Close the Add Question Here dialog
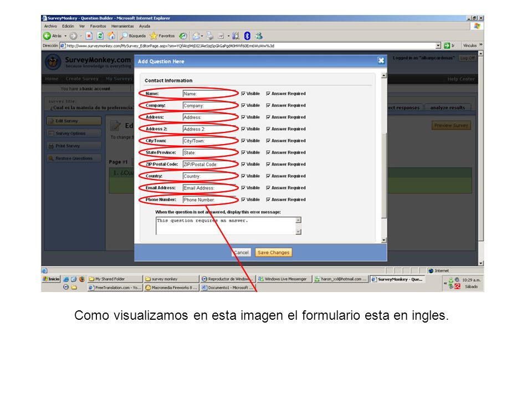Screen dimensions: 532x399 pos(381,60)
